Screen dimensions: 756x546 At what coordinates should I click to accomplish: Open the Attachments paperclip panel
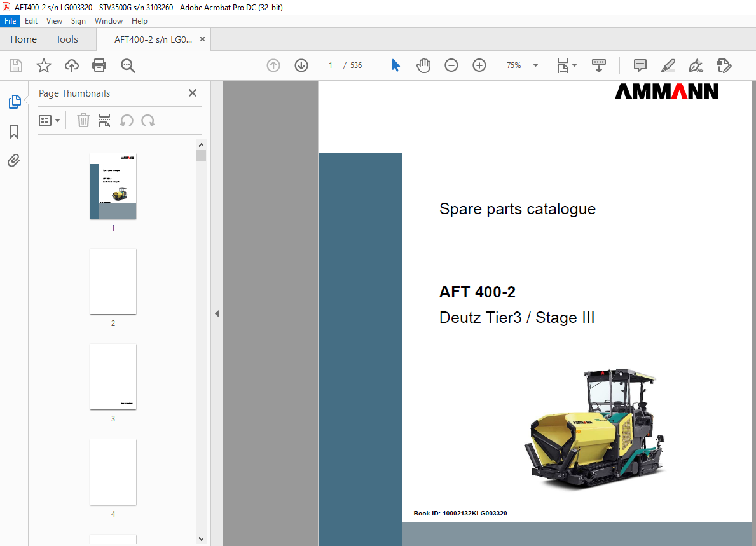click(14, 160)
